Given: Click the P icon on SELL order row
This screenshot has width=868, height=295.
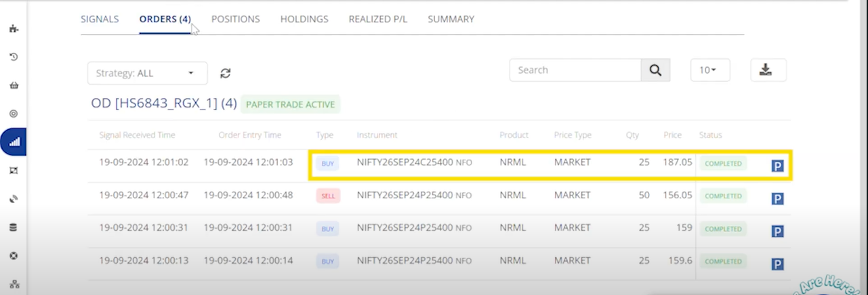Looking at the screenshot, I should (777, 198).
